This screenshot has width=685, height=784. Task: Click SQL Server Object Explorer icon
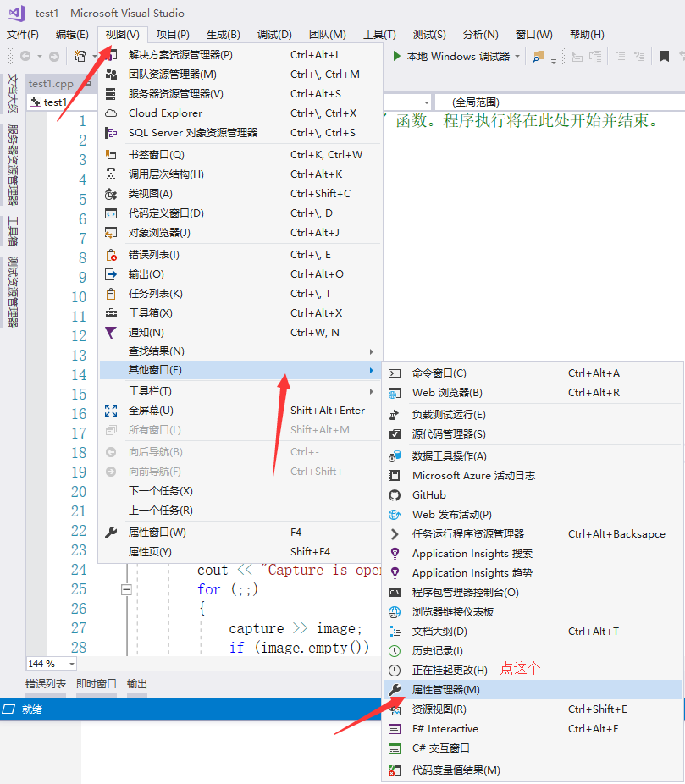tap(111, 133)
